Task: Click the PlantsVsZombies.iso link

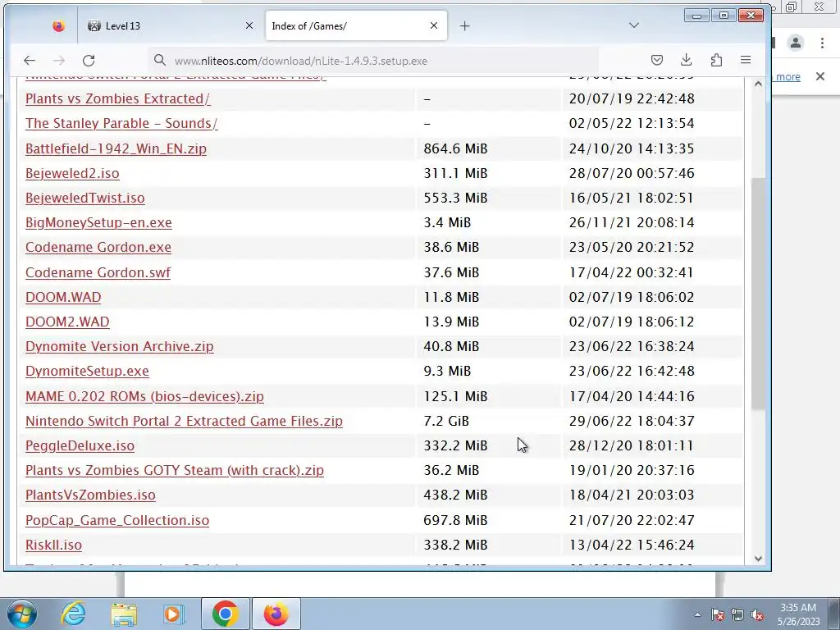Action: [90, 495]
